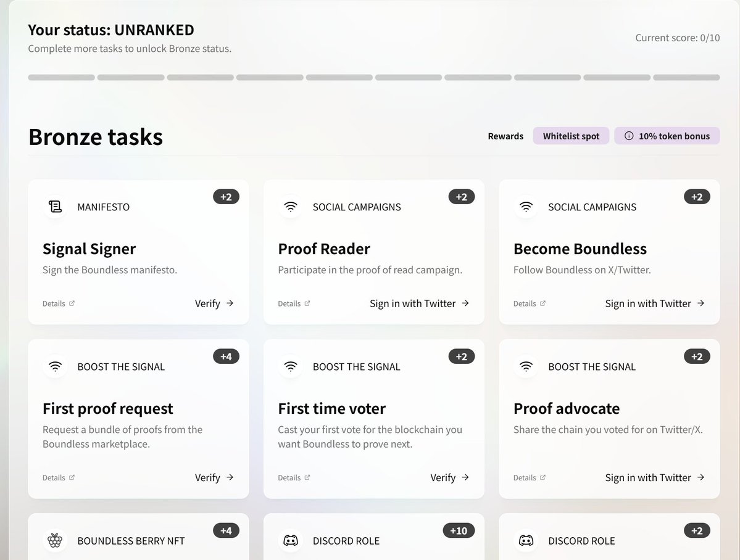The width and height of the screenshot is (740, 560).
Task: Open Details link on First proof request card
Action: click(59, 477)
